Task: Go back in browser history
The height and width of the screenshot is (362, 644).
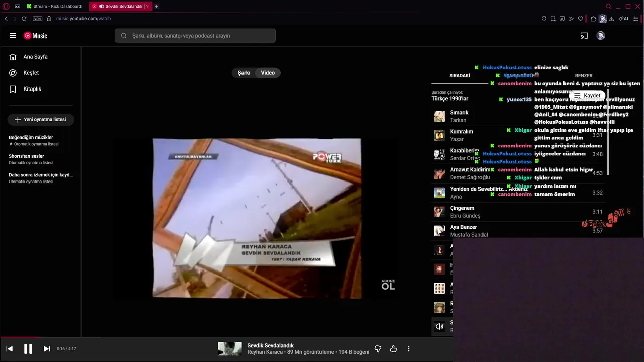Action: (6, 19)
